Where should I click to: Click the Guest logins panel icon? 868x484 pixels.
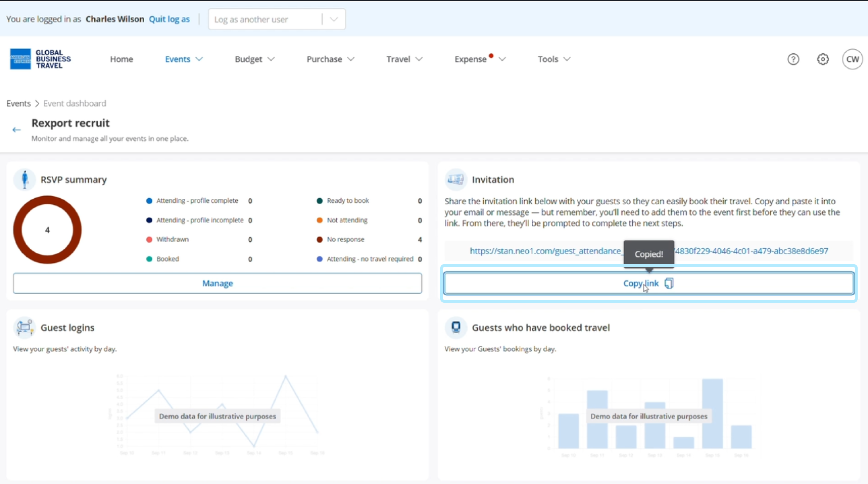click(24, 327)
